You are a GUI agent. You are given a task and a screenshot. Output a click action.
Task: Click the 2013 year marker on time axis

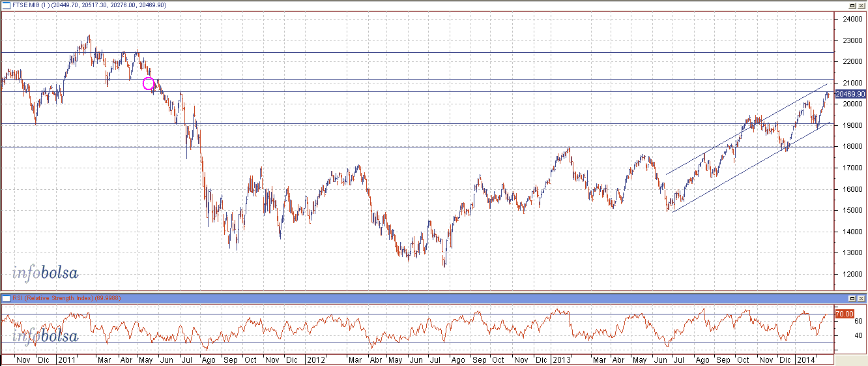tap(560, 359)
